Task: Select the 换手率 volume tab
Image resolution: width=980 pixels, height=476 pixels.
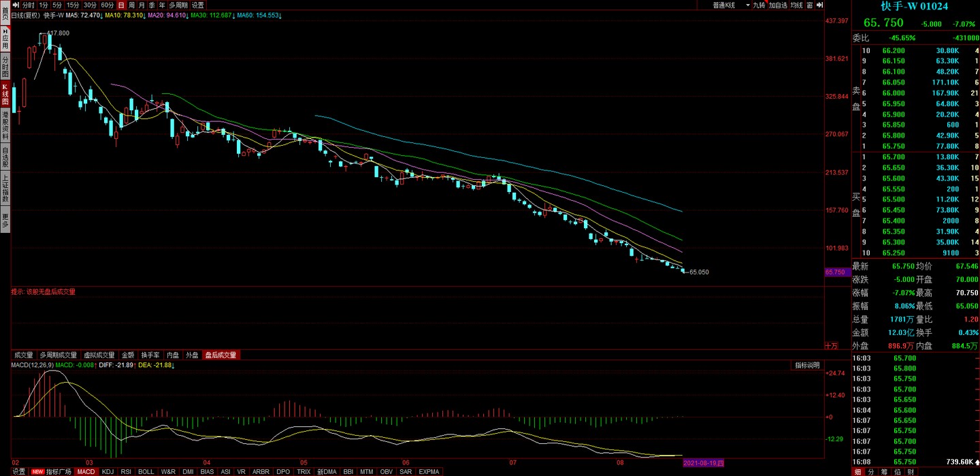Action: click(150, 355)
